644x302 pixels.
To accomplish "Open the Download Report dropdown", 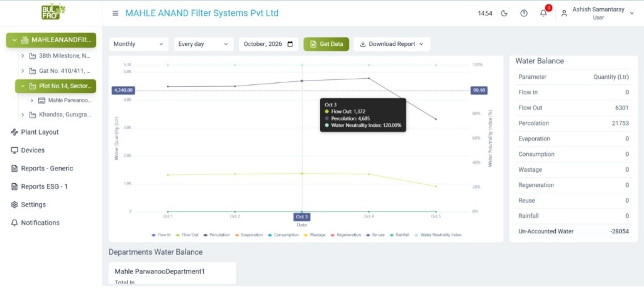I will pos(392,44).
